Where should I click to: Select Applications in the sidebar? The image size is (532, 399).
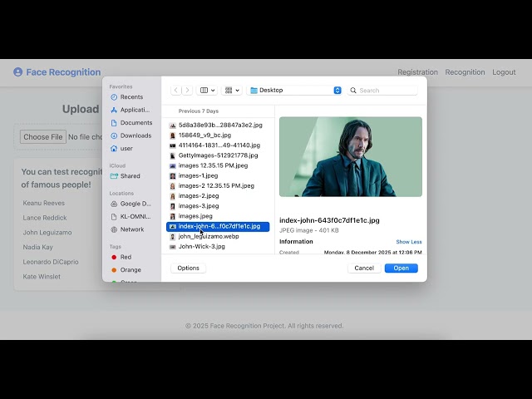pyautogui.click(x=131, y=110)
